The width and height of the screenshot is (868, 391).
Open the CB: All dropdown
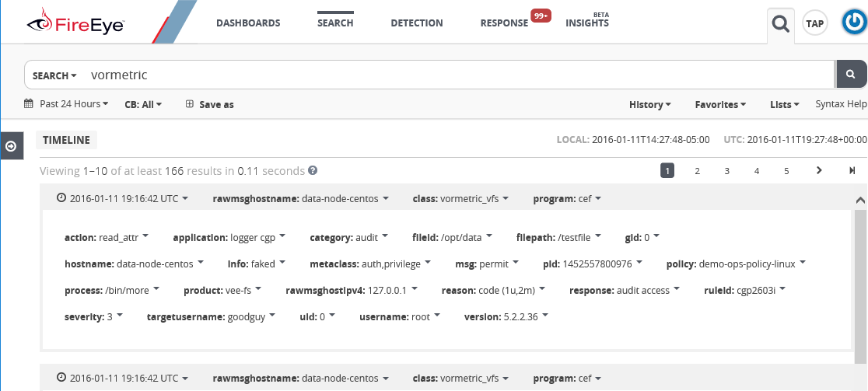pos(143,104)
